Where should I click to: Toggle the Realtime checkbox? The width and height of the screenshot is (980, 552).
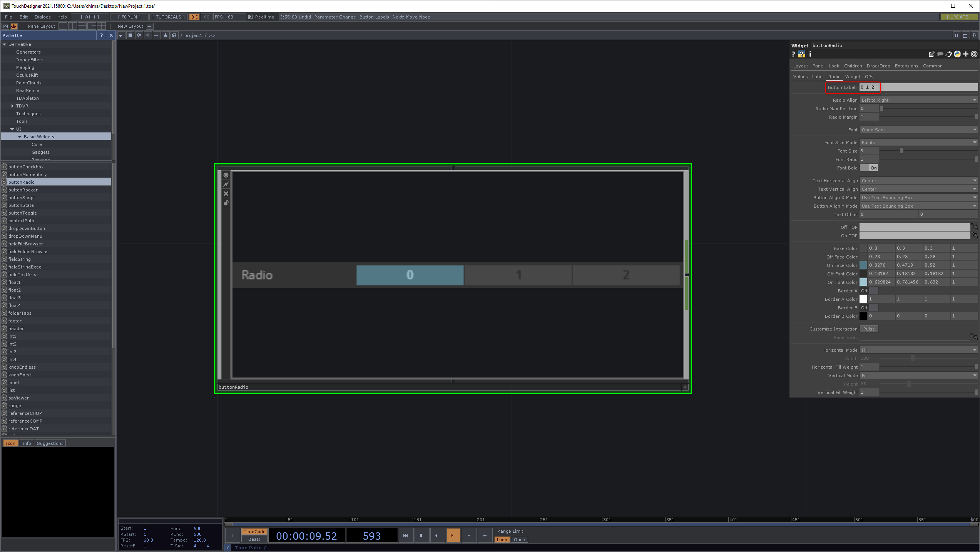tap(251, 17)
